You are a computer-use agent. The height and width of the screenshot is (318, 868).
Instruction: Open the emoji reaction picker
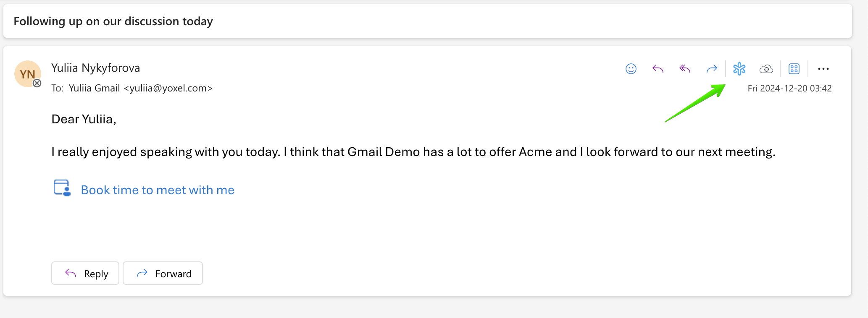coord(631,69)
